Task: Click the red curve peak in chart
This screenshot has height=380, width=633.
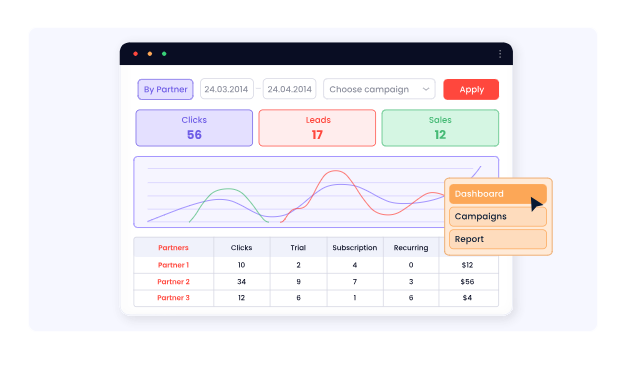Action: click(x=335, y=171)
